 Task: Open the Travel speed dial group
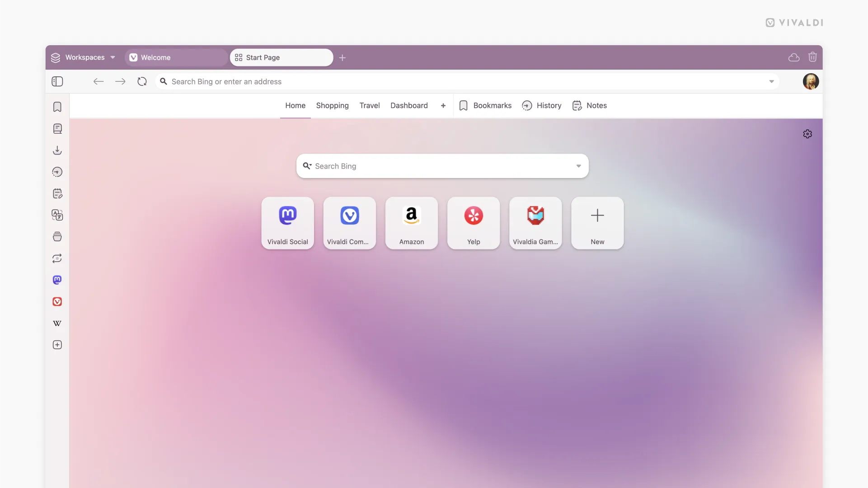369,106
